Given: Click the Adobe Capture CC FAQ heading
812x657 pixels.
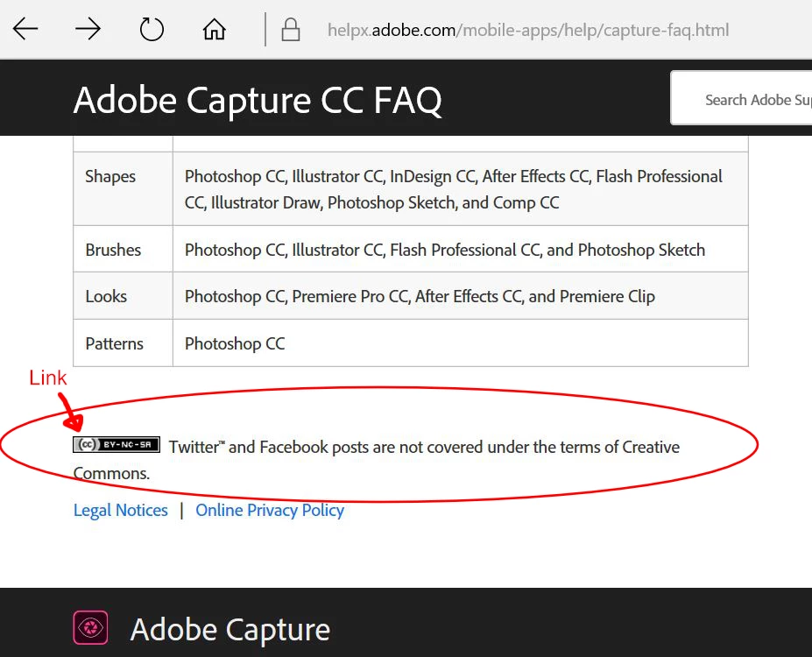Looking at the screenshot, I should [258, 100].
